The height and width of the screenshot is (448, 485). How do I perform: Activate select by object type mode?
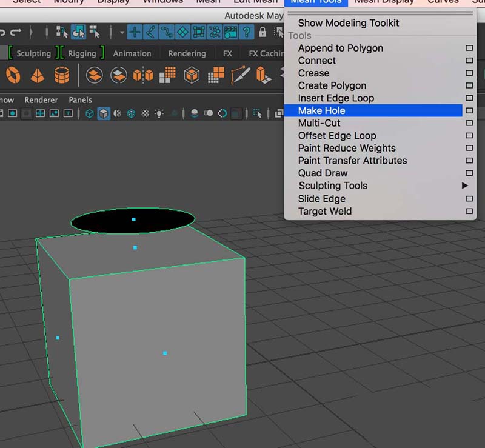click(79, 32)
